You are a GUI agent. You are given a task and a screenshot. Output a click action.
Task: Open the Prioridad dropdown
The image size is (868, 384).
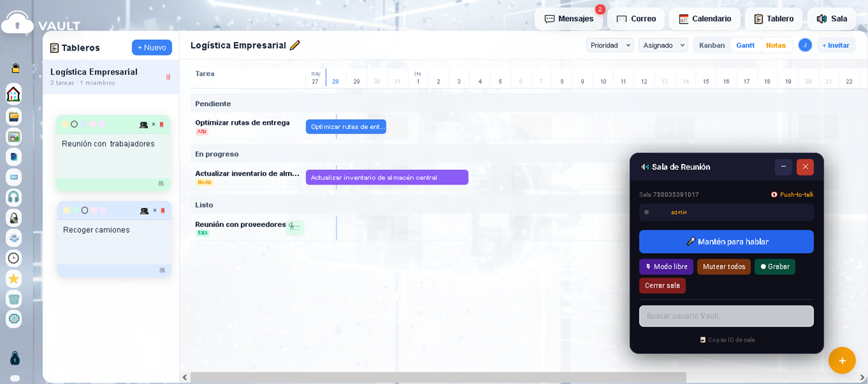(610, 45)
